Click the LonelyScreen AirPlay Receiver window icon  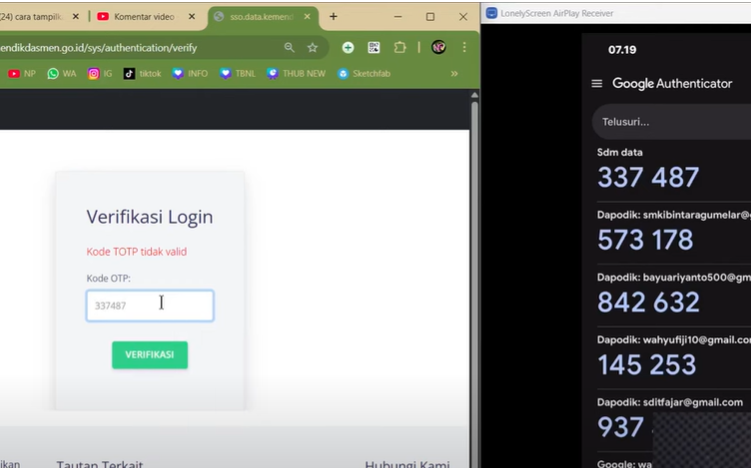click(x=491, y=13)
